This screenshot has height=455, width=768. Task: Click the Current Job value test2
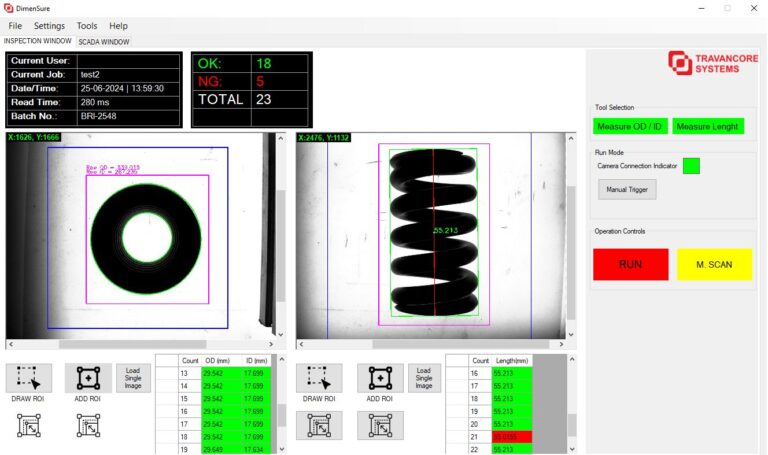(x=90, y=74)
